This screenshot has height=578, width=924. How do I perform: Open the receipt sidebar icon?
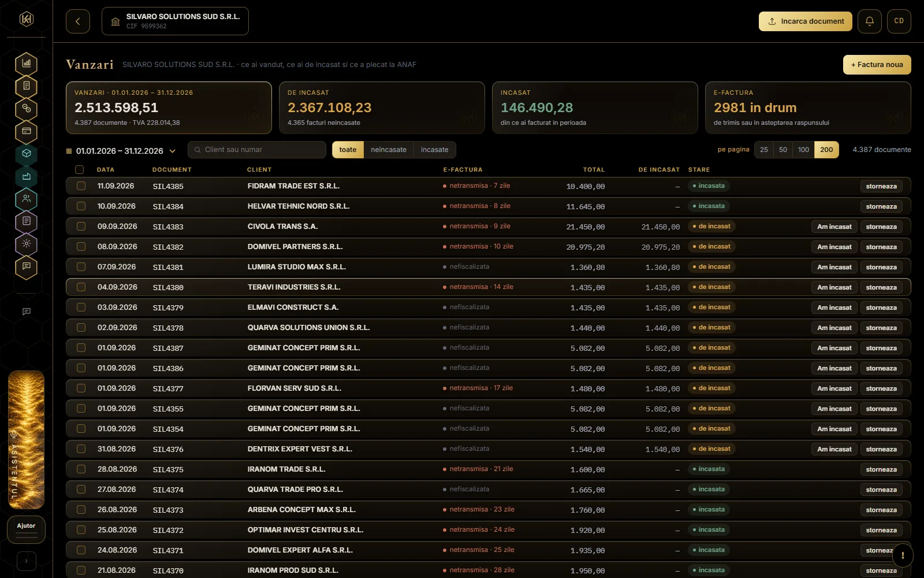click(x=27, y=86)
